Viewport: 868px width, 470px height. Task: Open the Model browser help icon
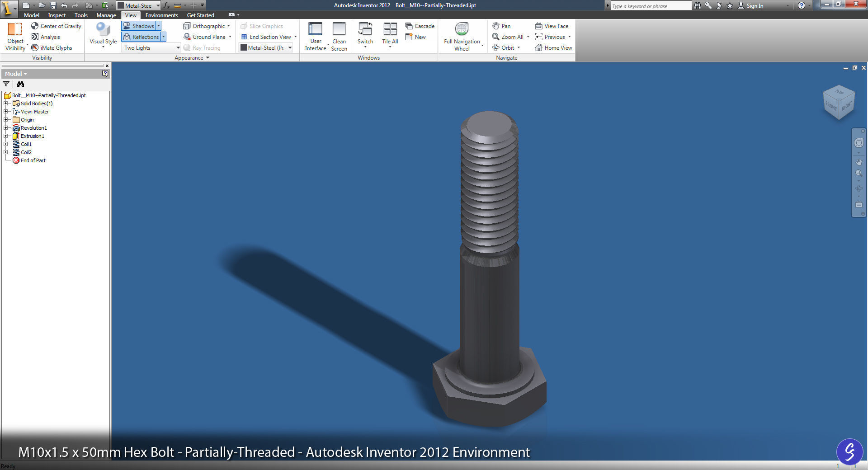(x=105, y=74)
